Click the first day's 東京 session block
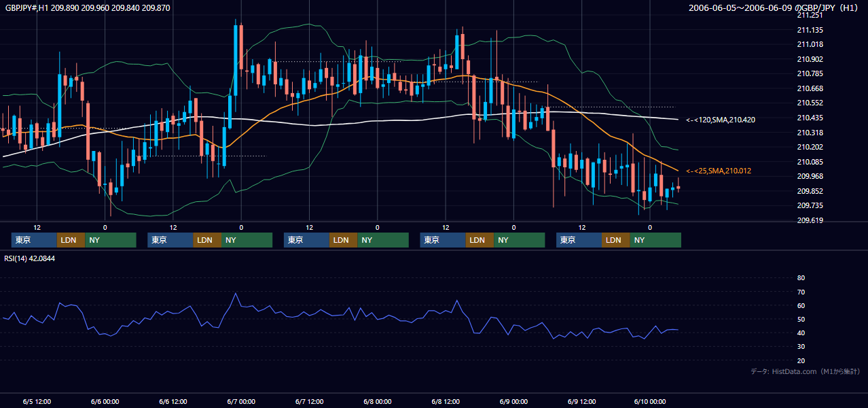Screen dimensions: 868x408 pos(34,240)
